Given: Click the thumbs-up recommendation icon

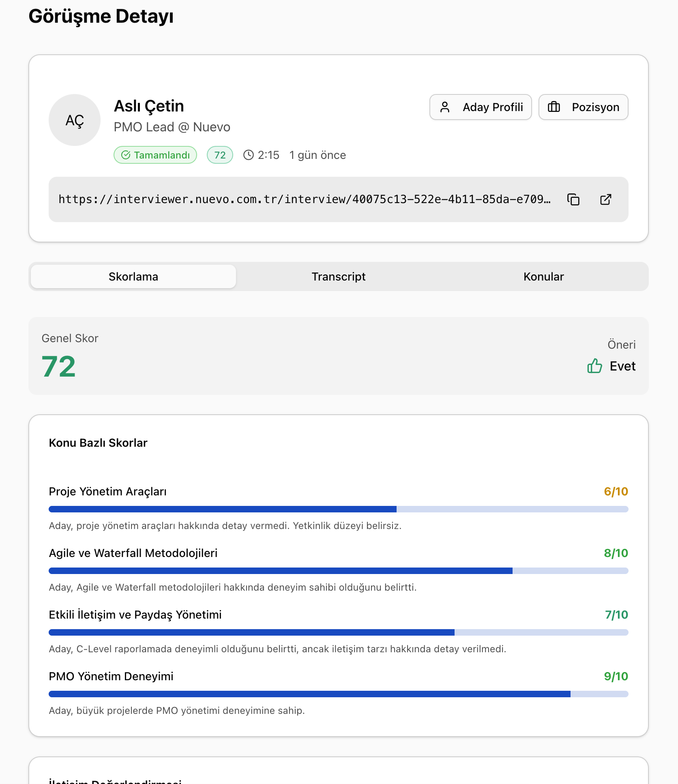Looking at the screenshot, I should pos(594,366).
